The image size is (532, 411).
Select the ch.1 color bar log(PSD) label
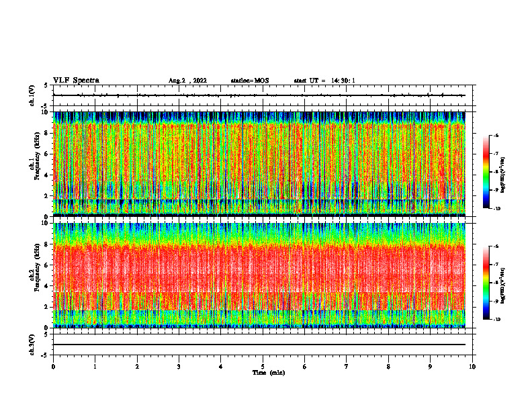502,175
